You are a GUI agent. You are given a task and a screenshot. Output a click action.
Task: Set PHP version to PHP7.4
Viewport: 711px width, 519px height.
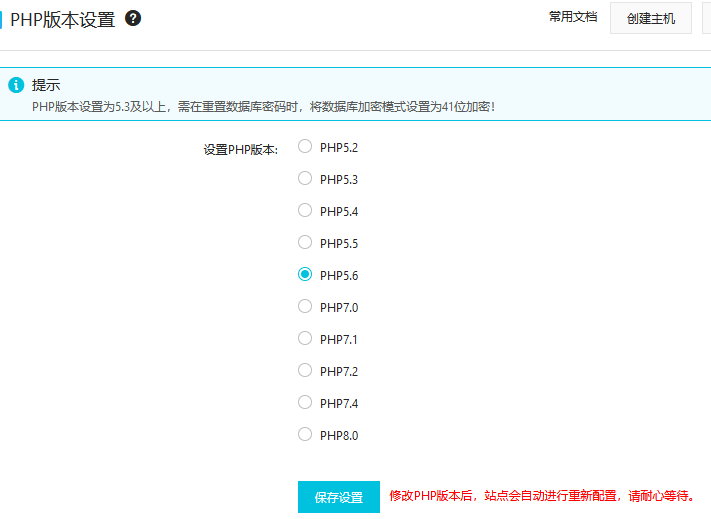[305, 402]
